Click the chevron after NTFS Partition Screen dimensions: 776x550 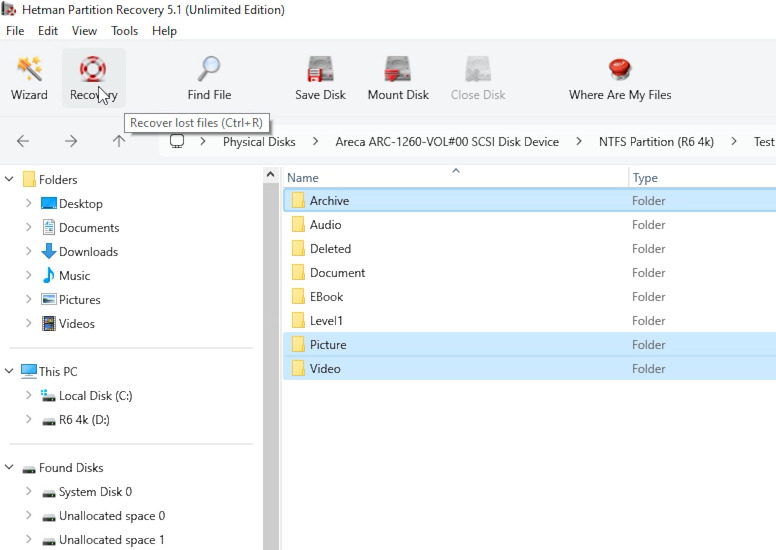pos(734,142)
